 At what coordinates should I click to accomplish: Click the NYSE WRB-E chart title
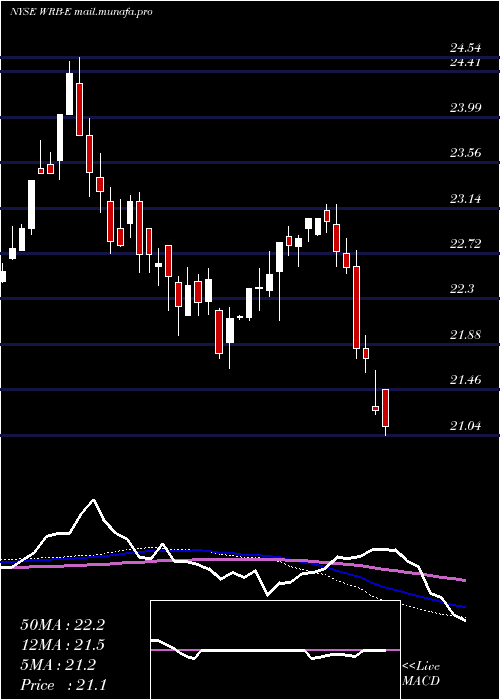point(81,12)
